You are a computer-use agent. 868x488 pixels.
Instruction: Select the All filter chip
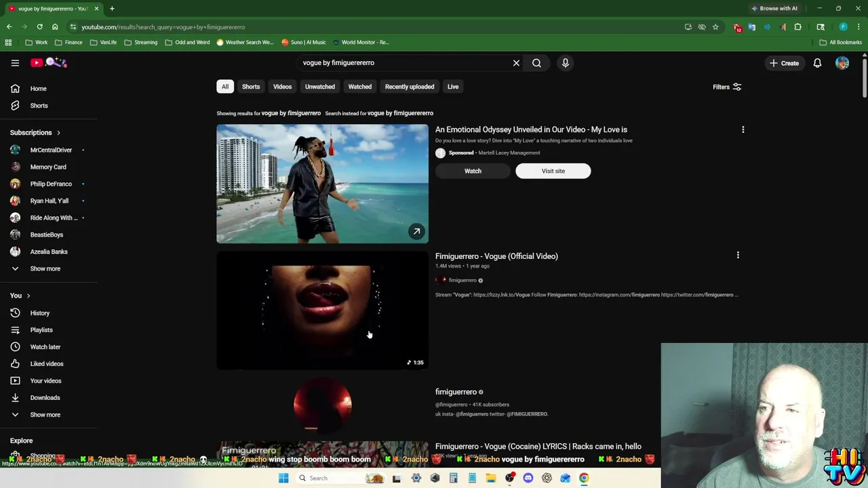point(225,87)
